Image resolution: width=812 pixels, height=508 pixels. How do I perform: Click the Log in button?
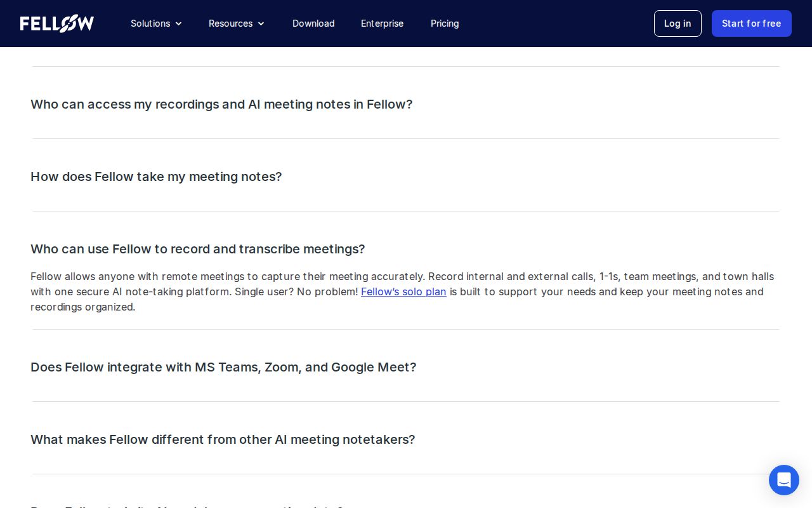(678, 23)
